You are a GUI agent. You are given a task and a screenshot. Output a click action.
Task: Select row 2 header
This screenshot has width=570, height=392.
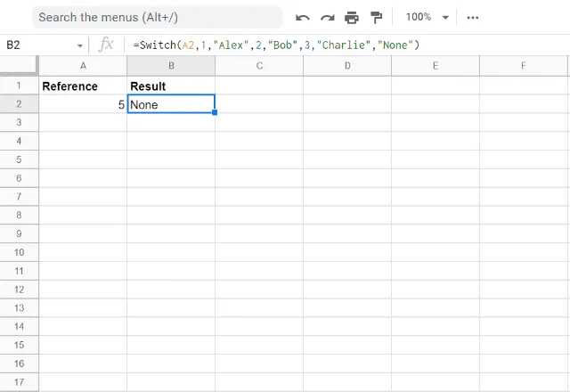(19, 104)
